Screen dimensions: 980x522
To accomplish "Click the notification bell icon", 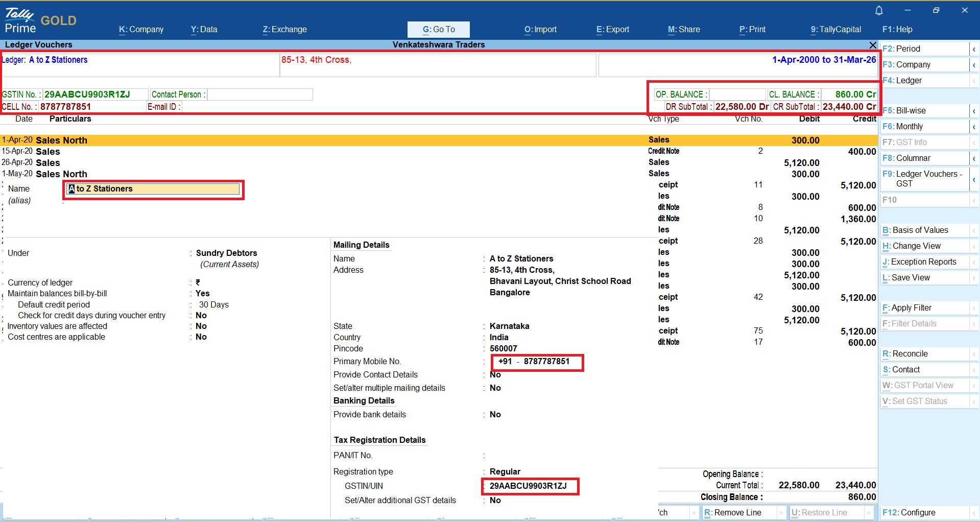I will [879, 11].
